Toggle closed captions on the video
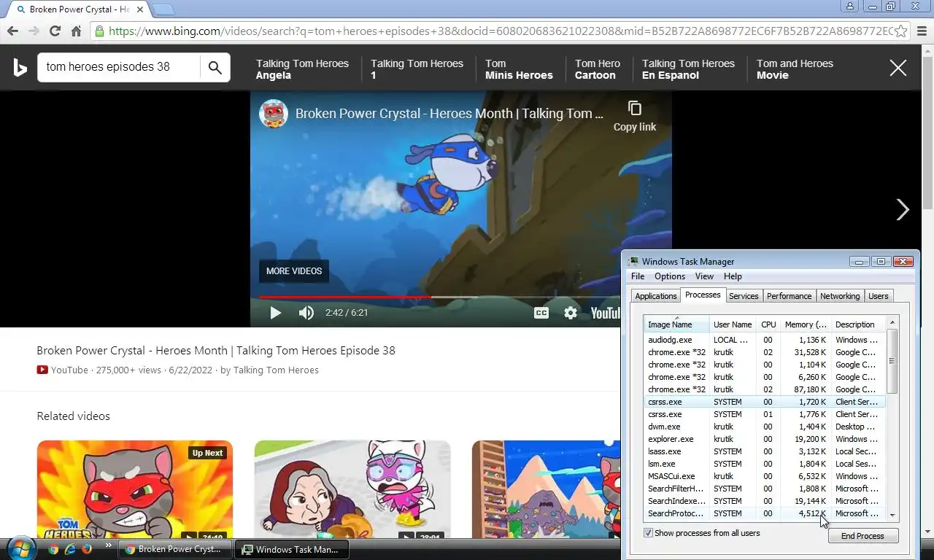The height and width of the screenshot is (560, 934). point(541,313)
